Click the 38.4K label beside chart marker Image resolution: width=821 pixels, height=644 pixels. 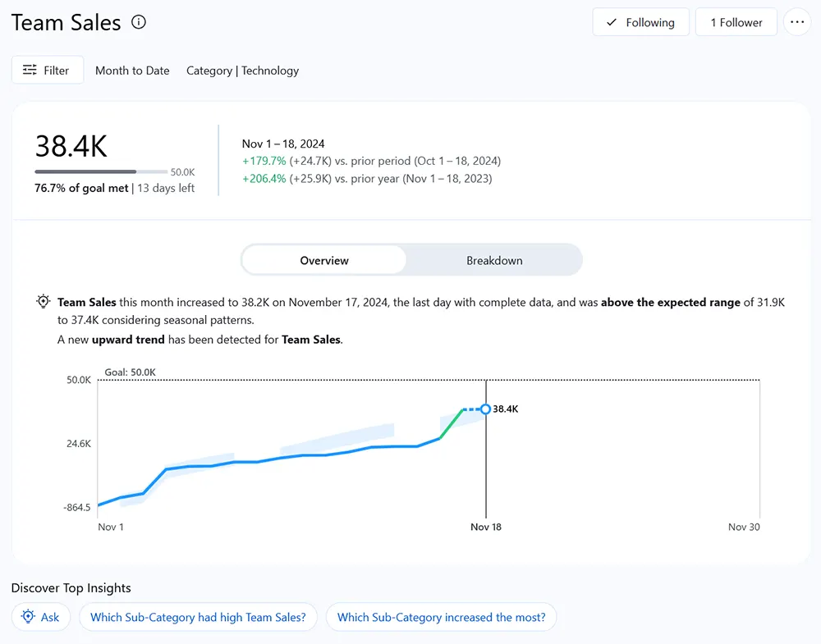click(505, 409)
